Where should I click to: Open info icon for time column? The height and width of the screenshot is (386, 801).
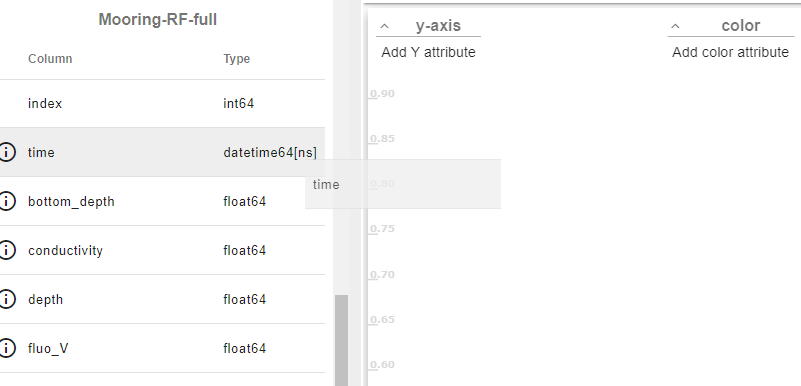point(7,152)
